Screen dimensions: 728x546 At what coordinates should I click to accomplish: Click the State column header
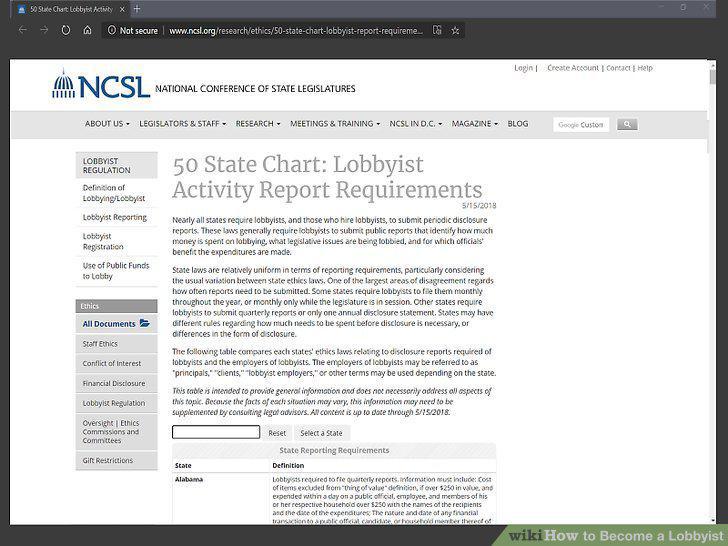click(183, 466)
